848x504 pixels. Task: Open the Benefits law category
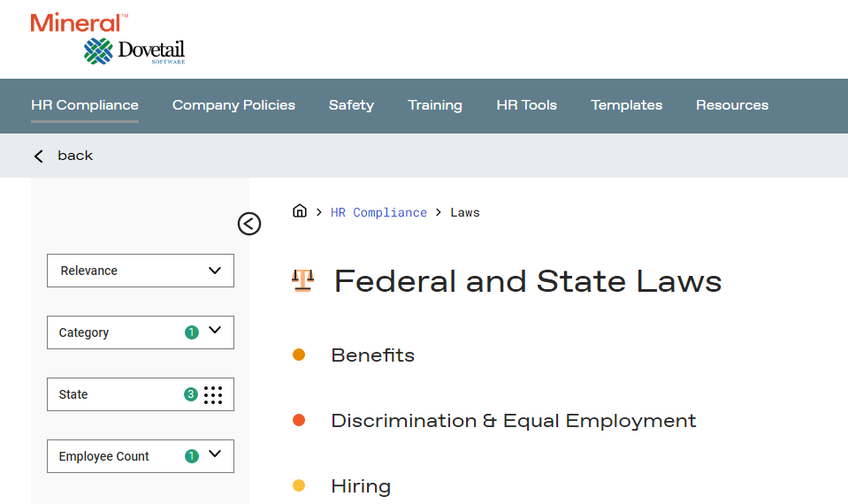point(372,355)
